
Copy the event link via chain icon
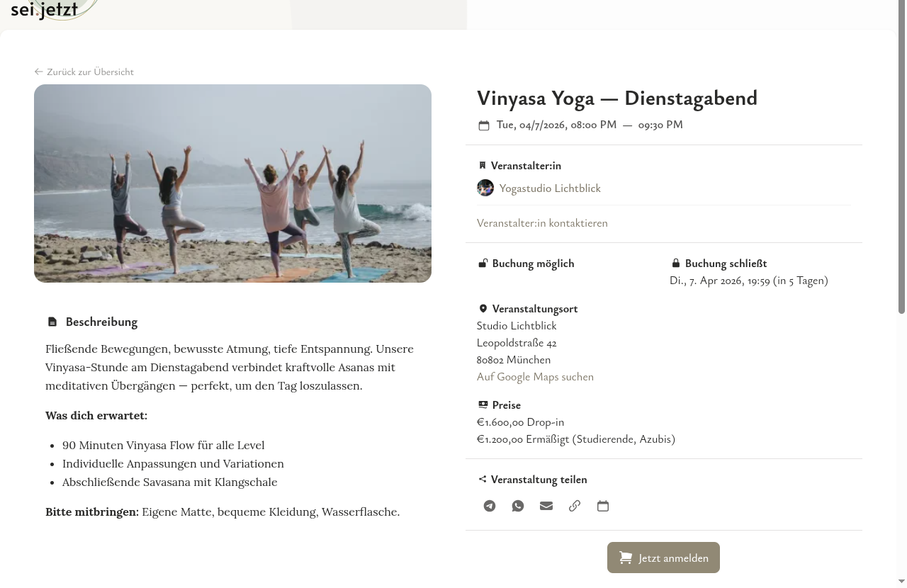[x=574, y=506]
